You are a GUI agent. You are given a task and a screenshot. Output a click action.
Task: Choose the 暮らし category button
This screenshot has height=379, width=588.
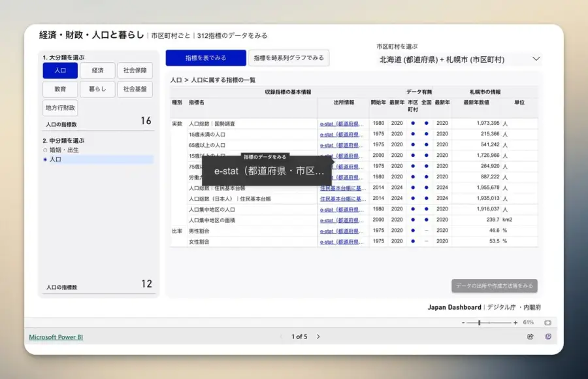97,90
